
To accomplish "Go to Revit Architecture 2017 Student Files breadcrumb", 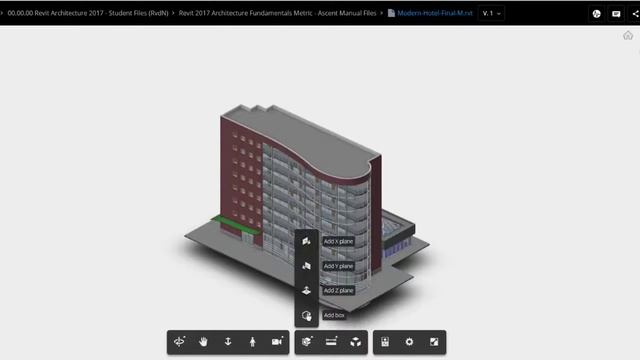I will 88,13.
